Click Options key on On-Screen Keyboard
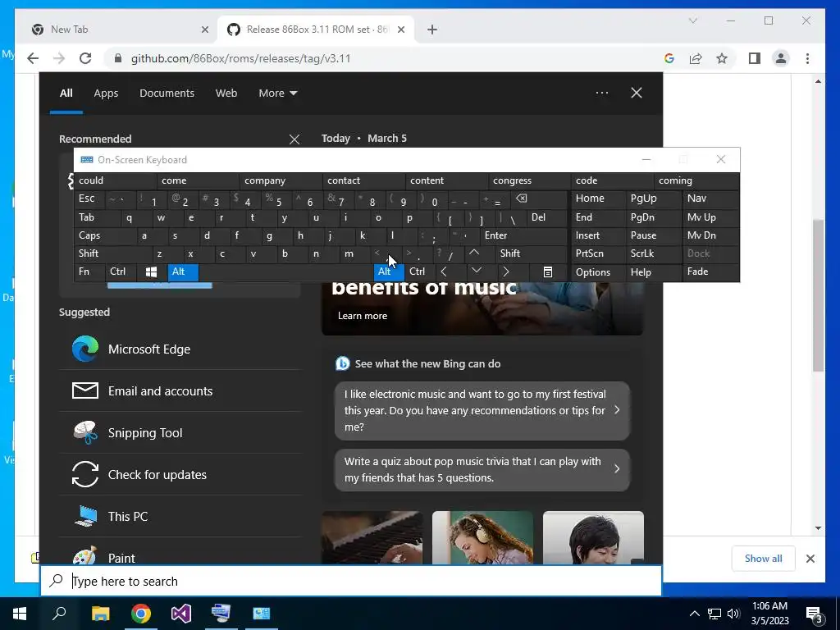The width and height of the screenshot is (840, 630). (x=598, y=272)
